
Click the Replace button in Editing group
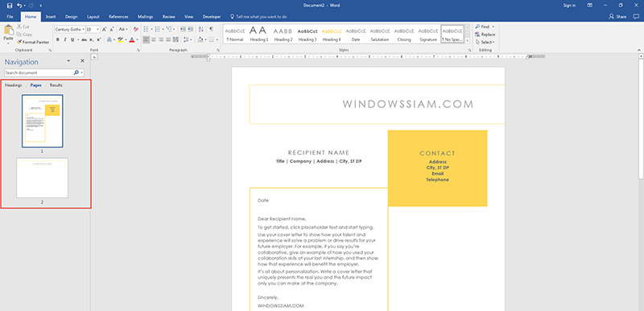(485, 35)
